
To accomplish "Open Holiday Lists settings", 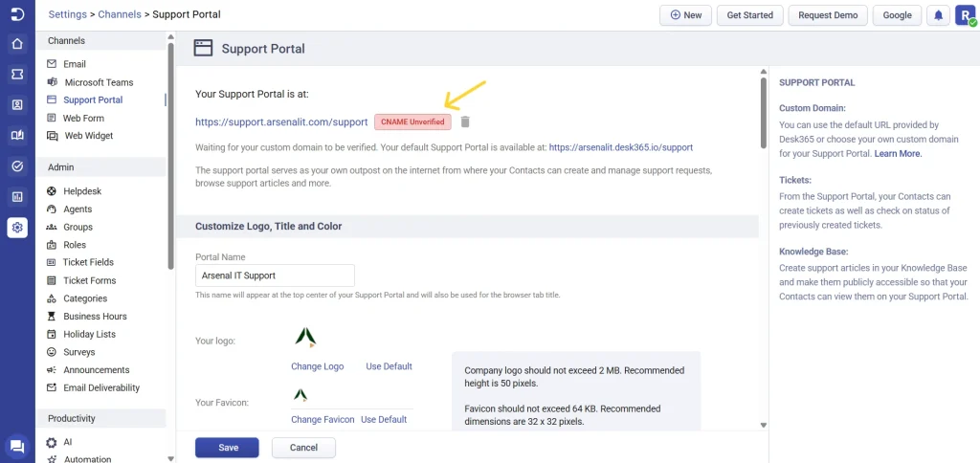I will (89, 334).
